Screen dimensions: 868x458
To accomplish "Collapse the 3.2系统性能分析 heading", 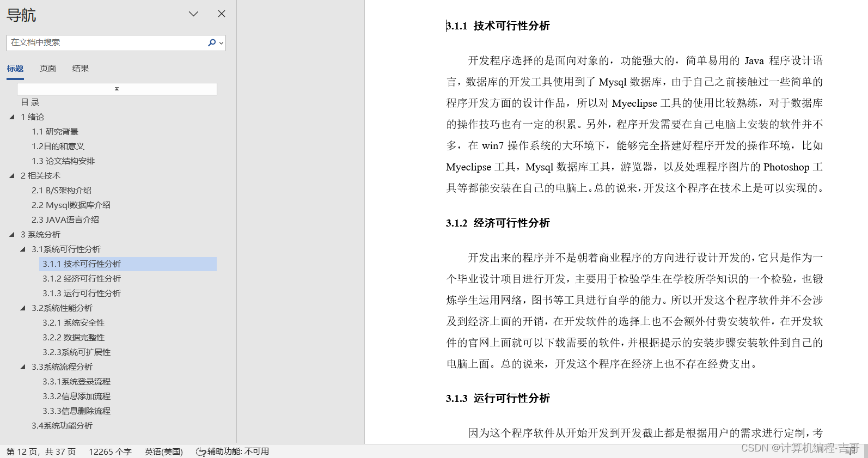I will tap(23, 308).
